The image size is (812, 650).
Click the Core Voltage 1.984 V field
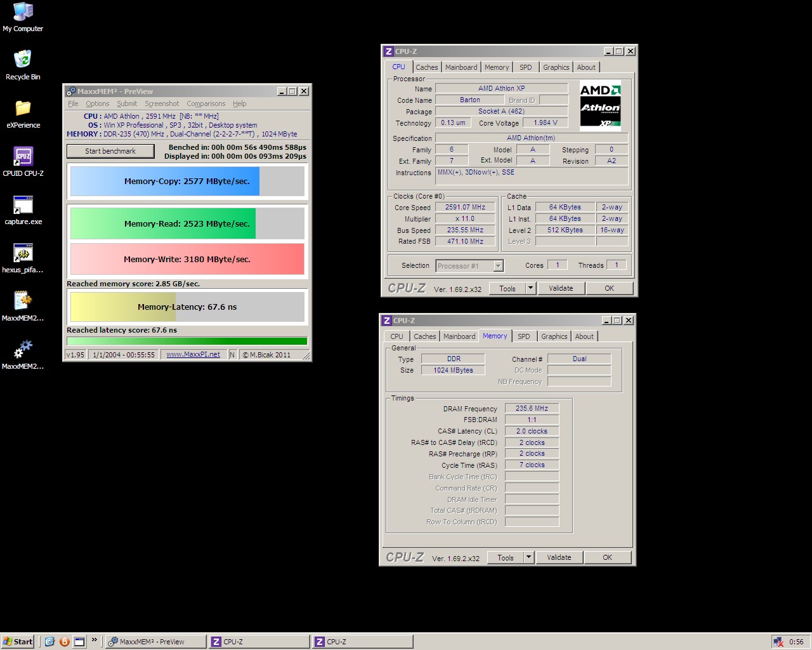[x=545, y=123]
